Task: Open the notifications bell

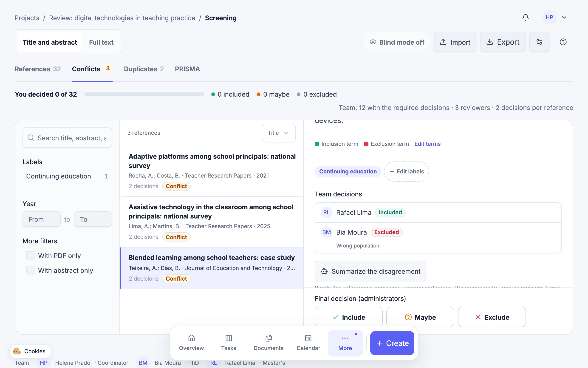Action: click(525, 17)
